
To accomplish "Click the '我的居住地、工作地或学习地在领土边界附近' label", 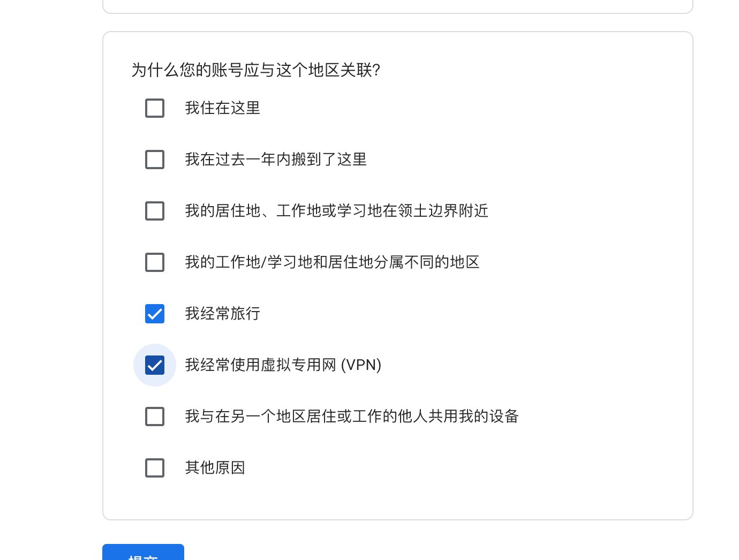I will (x=336, y=211).
